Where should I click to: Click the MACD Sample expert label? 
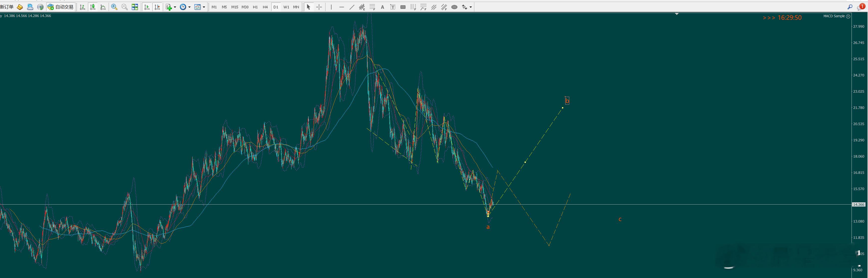click(834, 16)
